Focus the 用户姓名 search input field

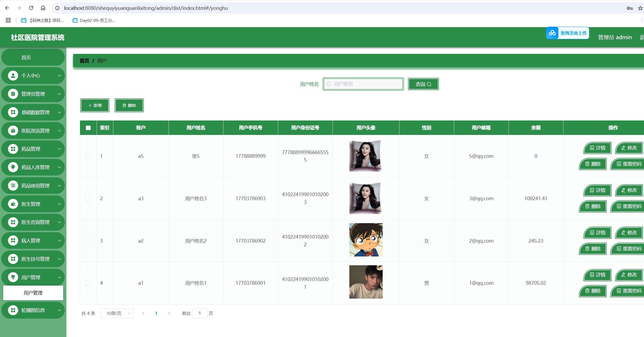click(x=363, y=84)
